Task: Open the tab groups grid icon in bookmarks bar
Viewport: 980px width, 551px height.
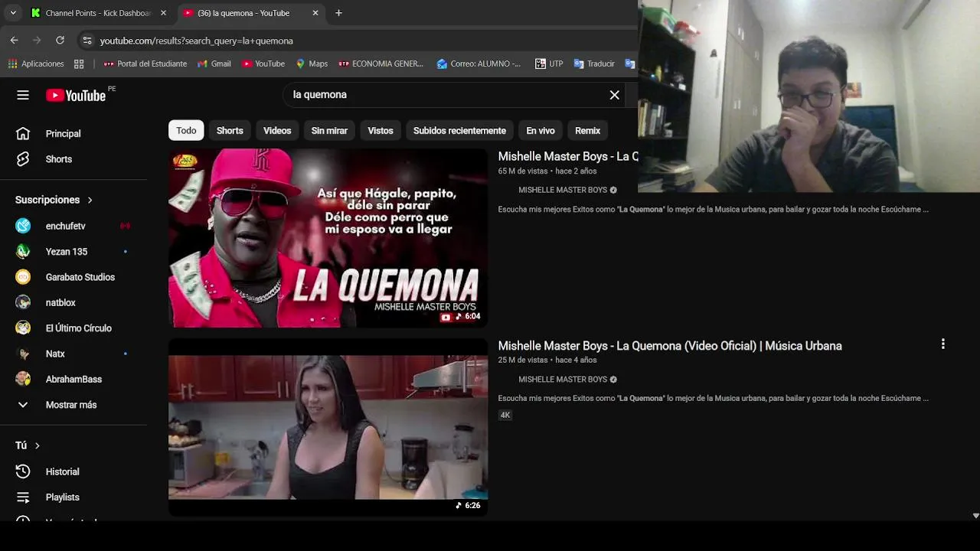Action: tap(79, 64)
